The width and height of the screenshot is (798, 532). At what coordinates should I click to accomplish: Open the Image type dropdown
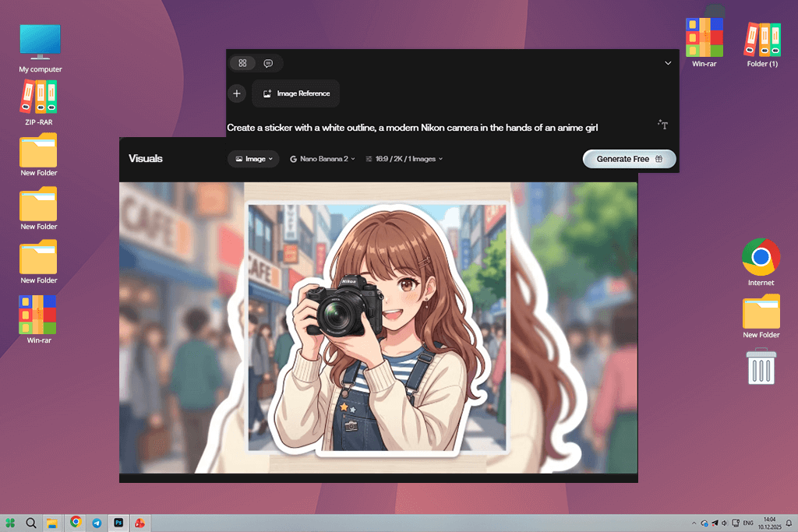[x=253, y=159]
